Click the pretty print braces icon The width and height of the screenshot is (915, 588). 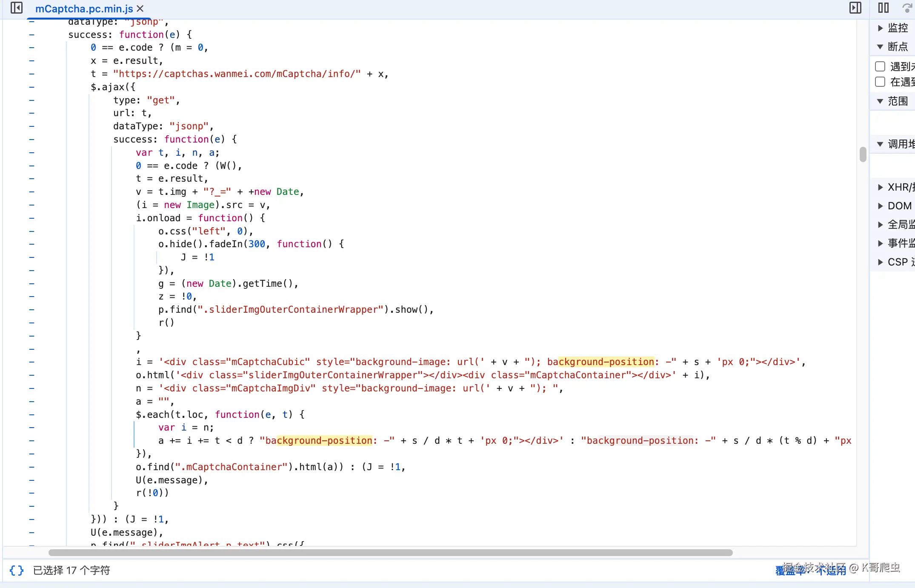tap(17, 570)
